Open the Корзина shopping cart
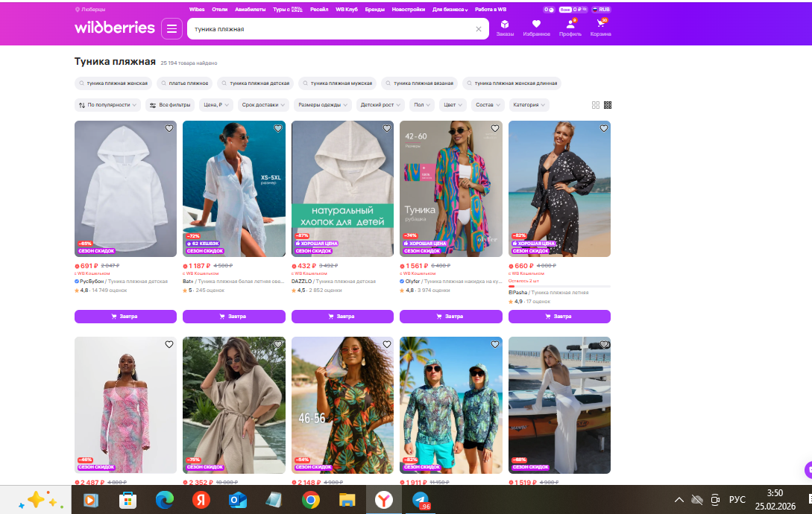 pyautogui.click(x=600, y=28)
